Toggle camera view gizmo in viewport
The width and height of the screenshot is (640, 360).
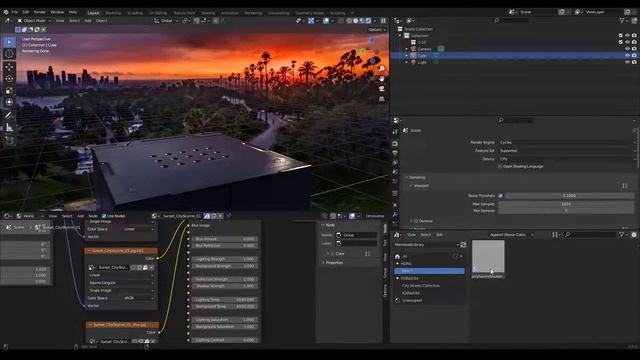(x=382, y=89)
